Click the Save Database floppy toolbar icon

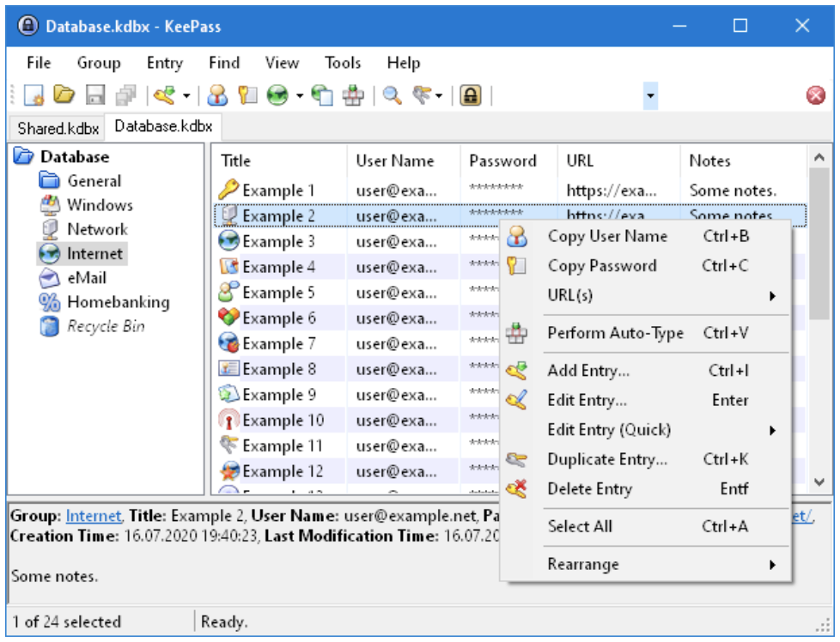point(95,95)
